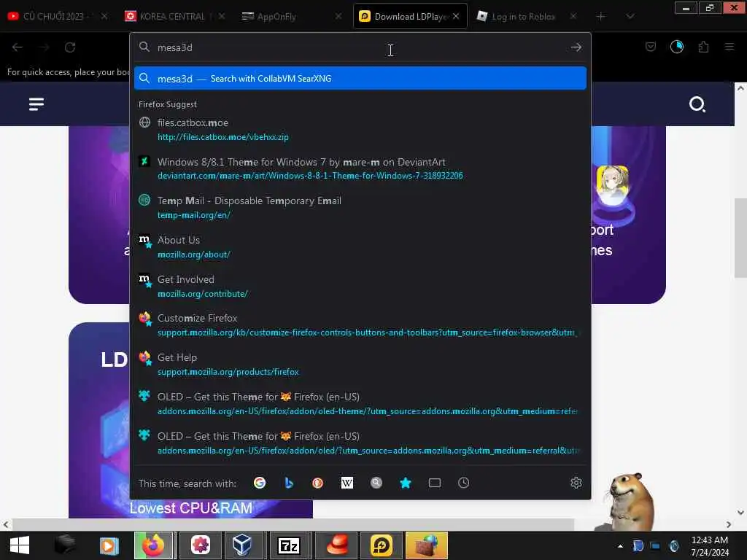Image resolution: width=747 pixels, height=560 pixels.
Task: Open the Windows Start button
Action: pos(20,545)
